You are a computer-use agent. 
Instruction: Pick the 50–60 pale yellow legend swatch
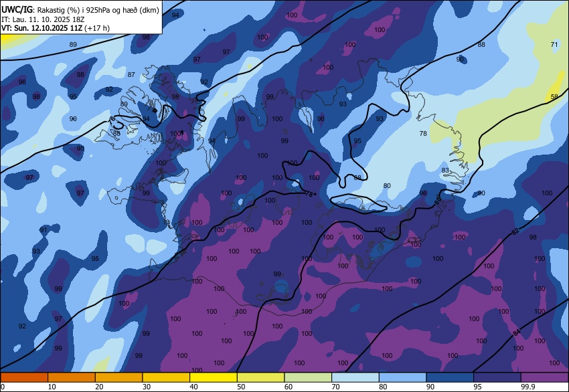pos(260,377)
